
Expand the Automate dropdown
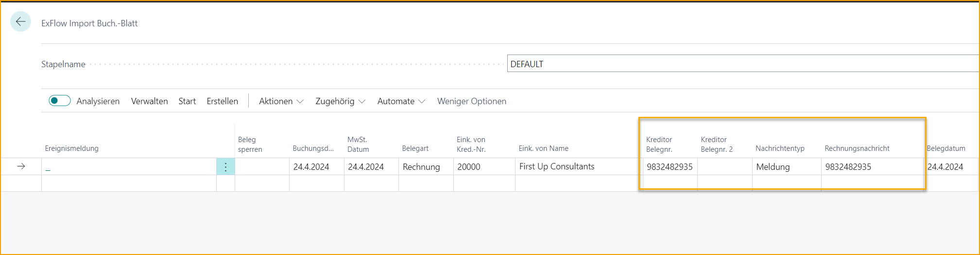pyautogui.click(x=401, y=101)
